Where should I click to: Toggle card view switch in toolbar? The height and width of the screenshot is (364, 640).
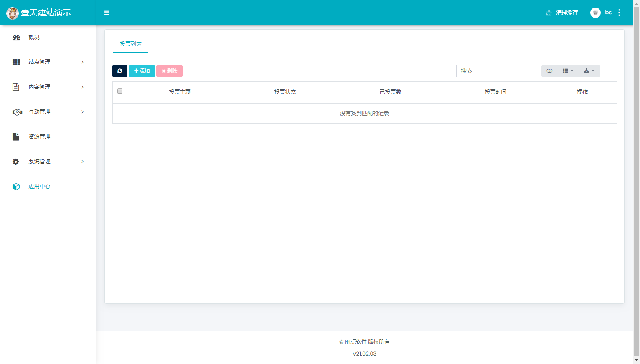550,71
